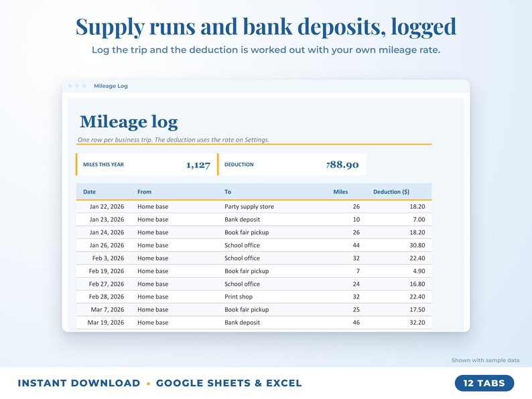Select the 46 miles cell

click(356, 323)
